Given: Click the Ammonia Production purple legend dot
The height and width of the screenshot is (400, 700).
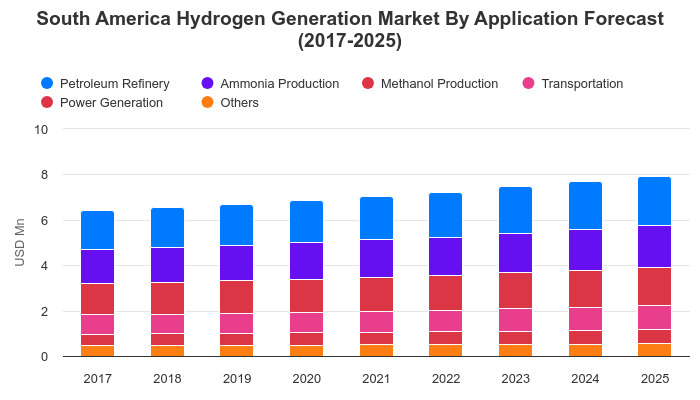Looking at the screenshot, I should tap(208, 83).
